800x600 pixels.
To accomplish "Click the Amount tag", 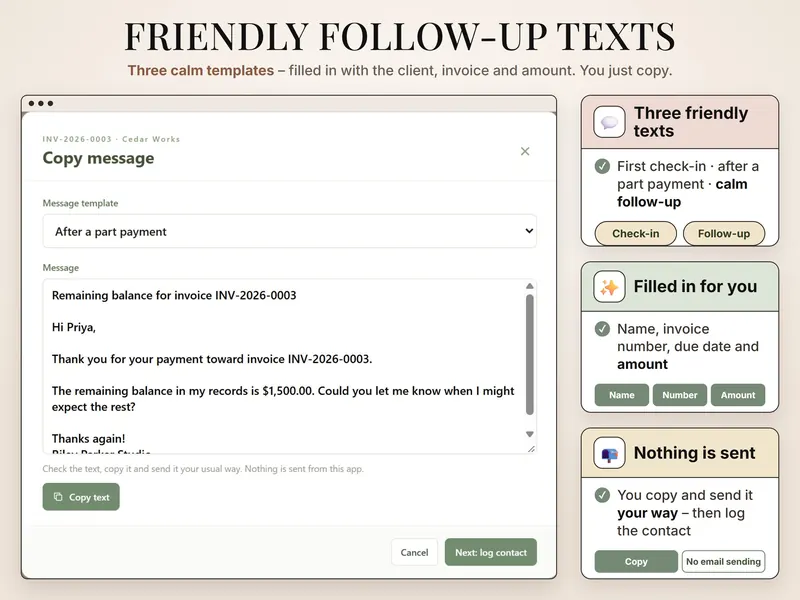I will pos(738,395).
